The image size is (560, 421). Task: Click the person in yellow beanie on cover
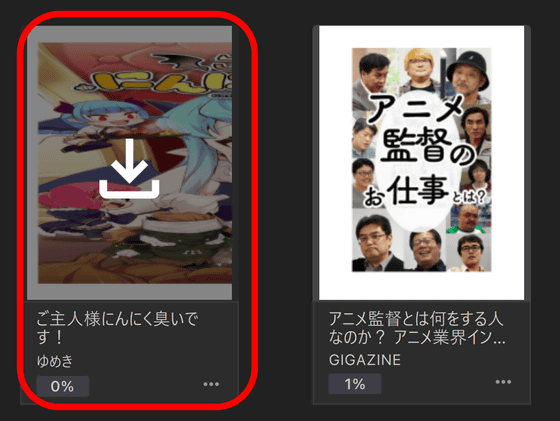point(419,66)
